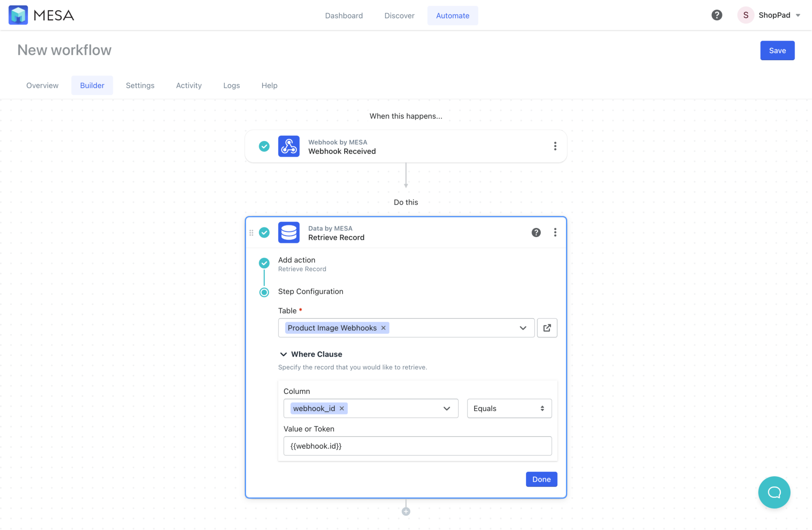Switch to the Activity tab
Viewport: 812px width, 530px height.
coord(189,85)
